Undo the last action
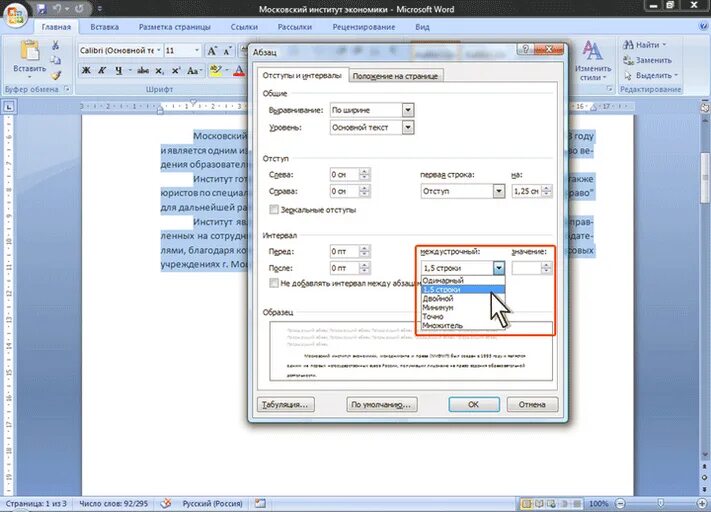Viewport: 711px width, 512px height. click(57, 8)
